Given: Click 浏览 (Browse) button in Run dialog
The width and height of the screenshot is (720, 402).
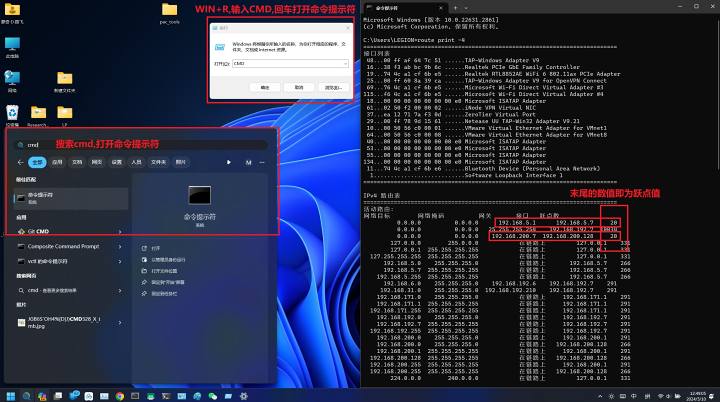Looking at the screenshot, I should (x=332, y=87).
